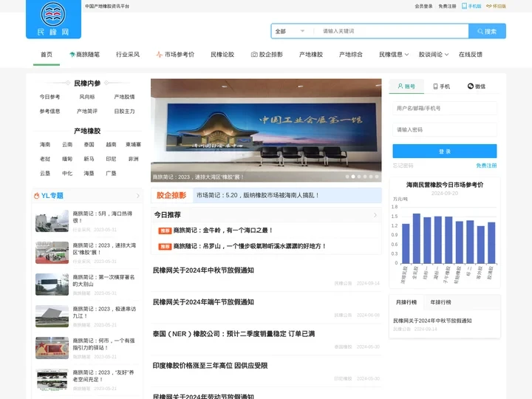Select the 微信 login tab

coord(477,86)
